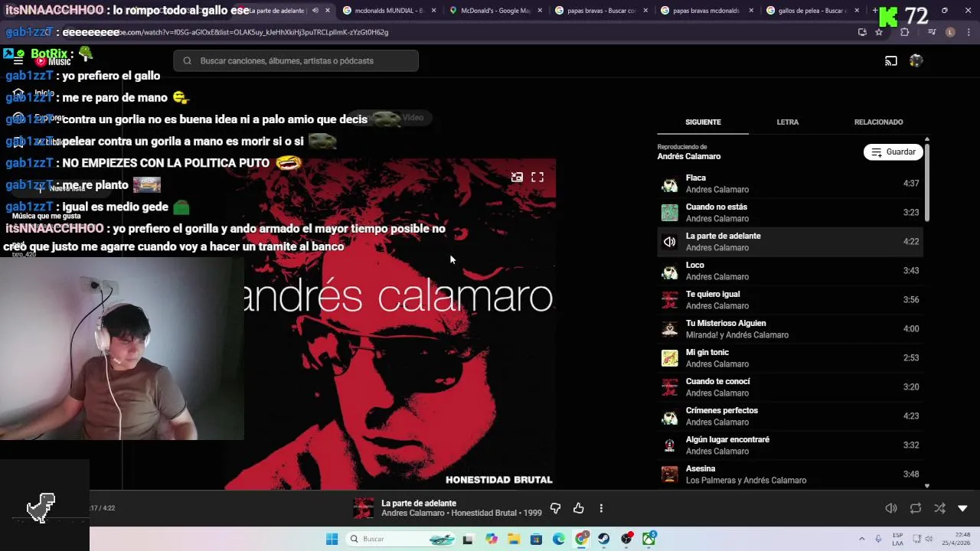Image resolution: width=980 pixels, height=551 pixels.
Task: Play Crímenes perfectos from the queue
Action: (x=789, y=416)
